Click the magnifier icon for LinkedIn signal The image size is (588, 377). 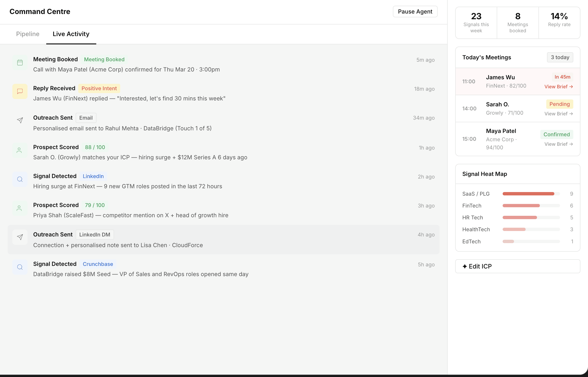pos(20,179)
